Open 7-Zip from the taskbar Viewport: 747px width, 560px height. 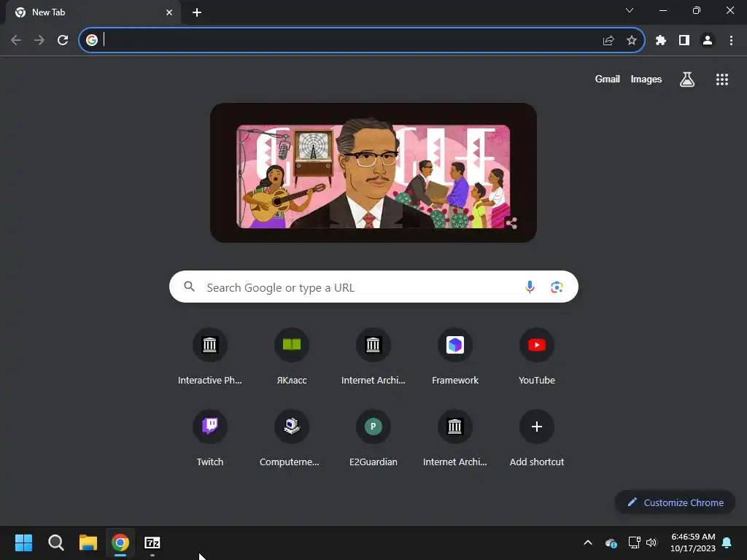click(152, 542)
